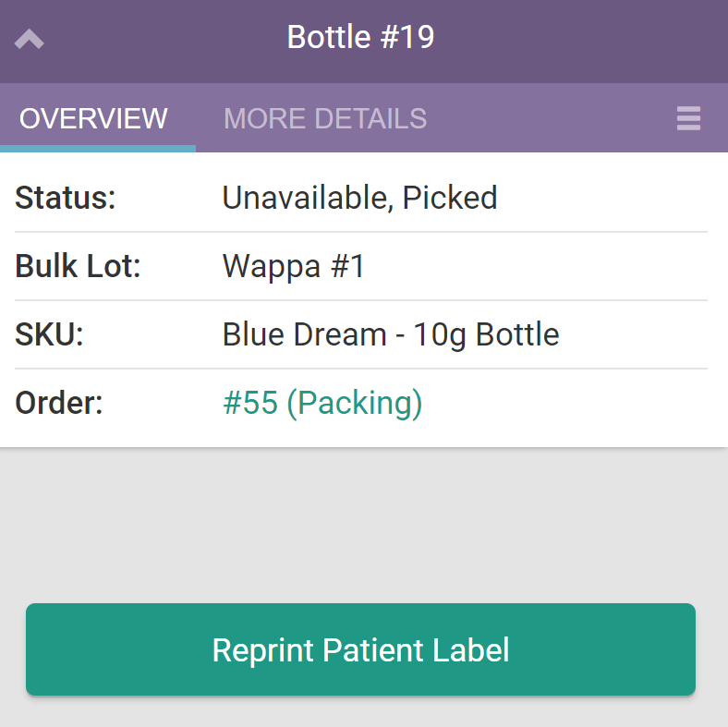The height and width of the screenshot is (727, 728).
Task: Switch to the Overview tab
Action: click(x=94, y=118)
